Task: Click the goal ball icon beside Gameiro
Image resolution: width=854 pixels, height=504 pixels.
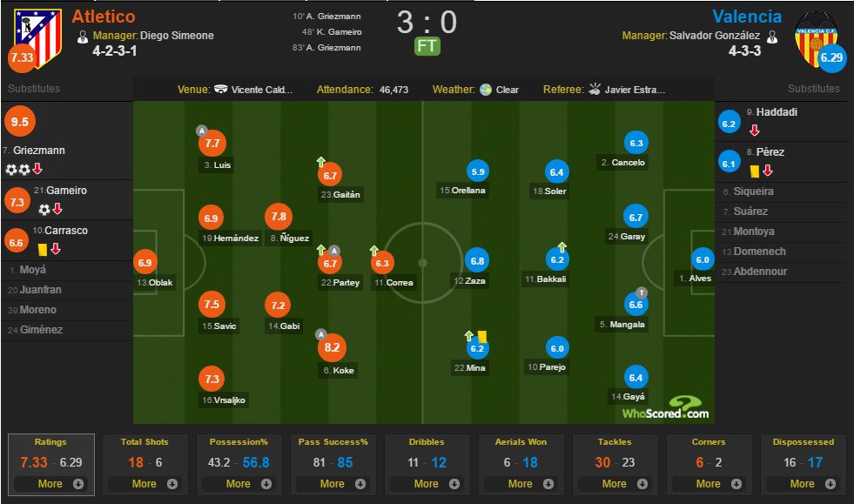Action: [44, 209]
